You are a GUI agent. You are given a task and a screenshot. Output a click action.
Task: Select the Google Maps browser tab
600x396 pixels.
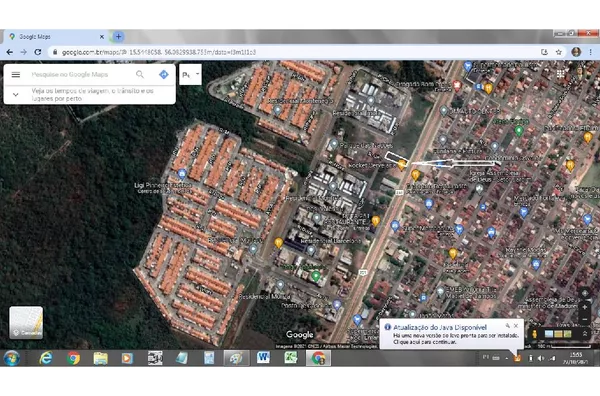[55, 37]
